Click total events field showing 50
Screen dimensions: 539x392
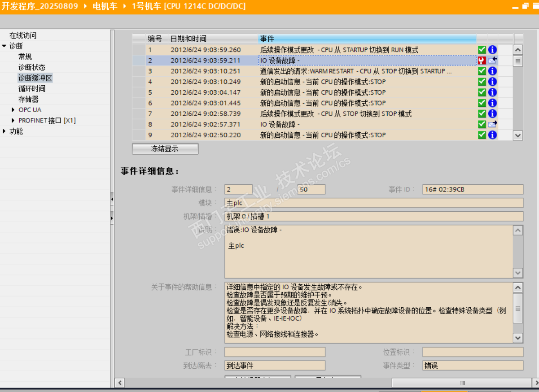(311, 189)
